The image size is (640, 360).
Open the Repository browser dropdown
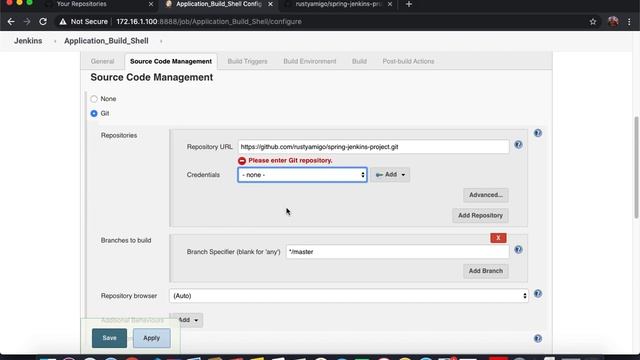(x=349, y=296)
